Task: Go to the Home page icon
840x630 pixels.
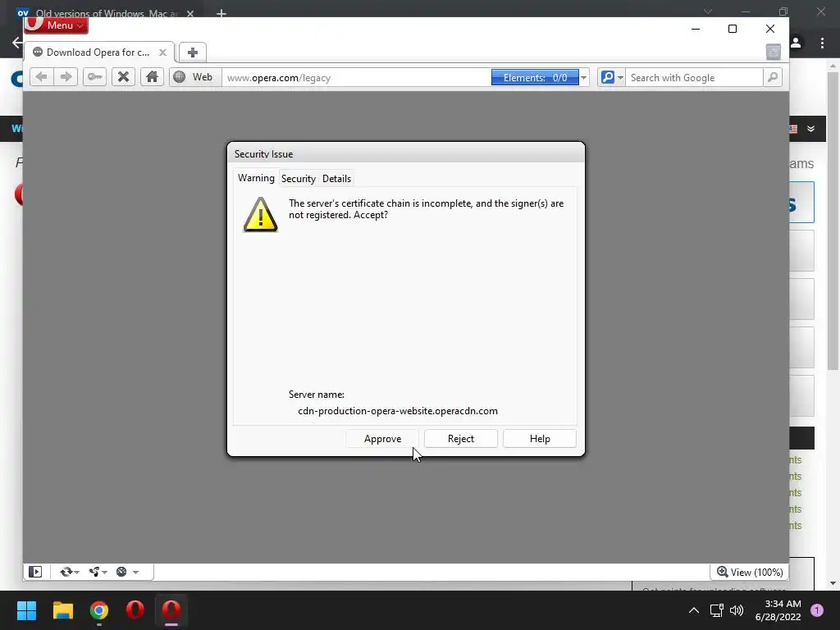Action: coord(152,77)
